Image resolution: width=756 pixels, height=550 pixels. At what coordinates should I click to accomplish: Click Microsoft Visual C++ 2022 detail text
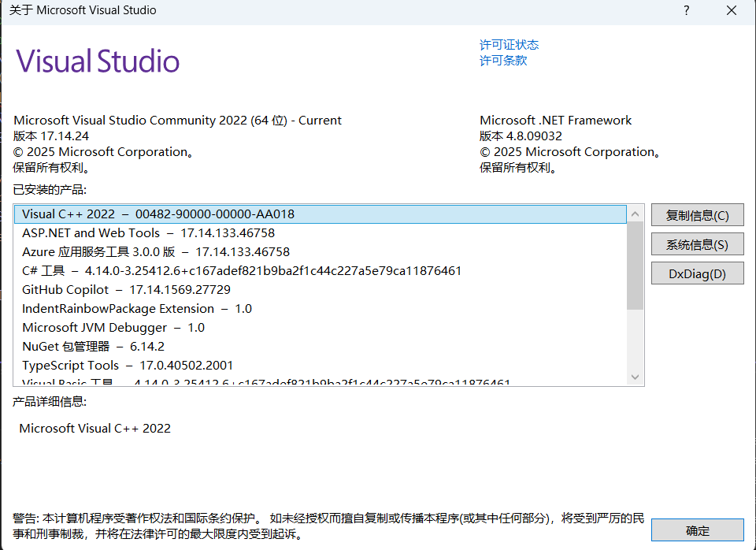[95, 429]
